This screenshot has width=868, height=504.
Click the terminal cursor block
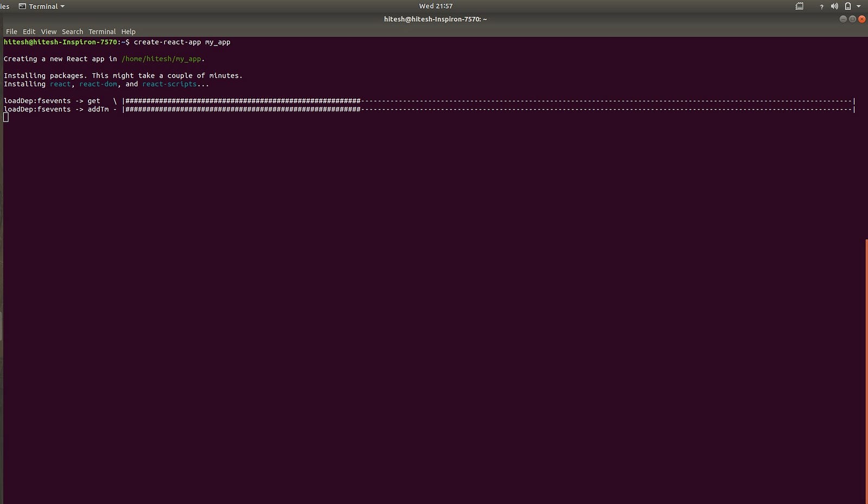(6, 117)
